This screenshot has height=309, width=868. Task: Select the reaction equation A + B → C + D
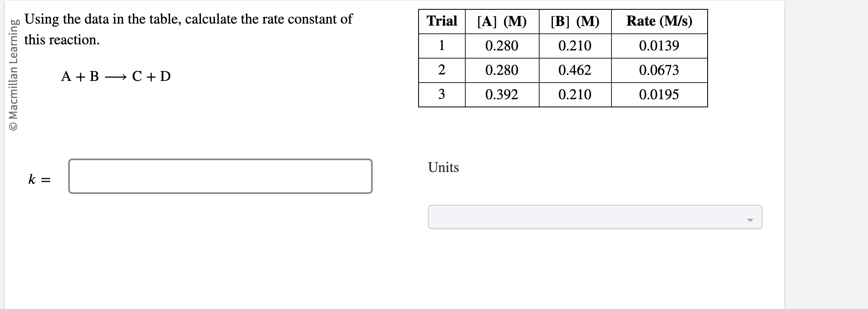point(115,76)
